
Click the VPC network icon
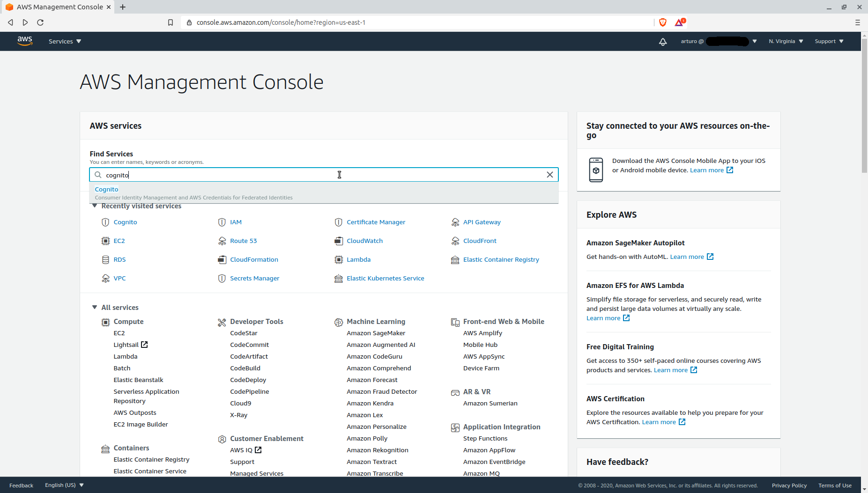pos(105,278)
